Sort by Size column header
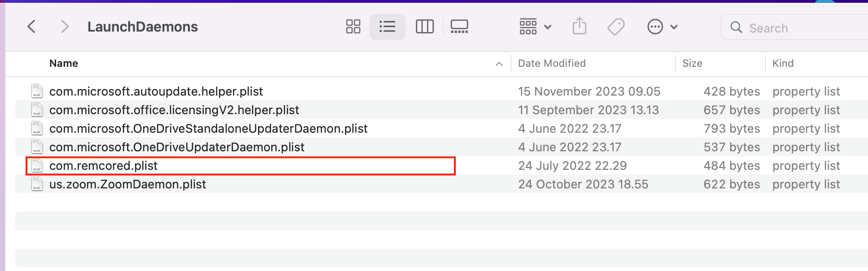868x271 pixels. coord(692,64)
